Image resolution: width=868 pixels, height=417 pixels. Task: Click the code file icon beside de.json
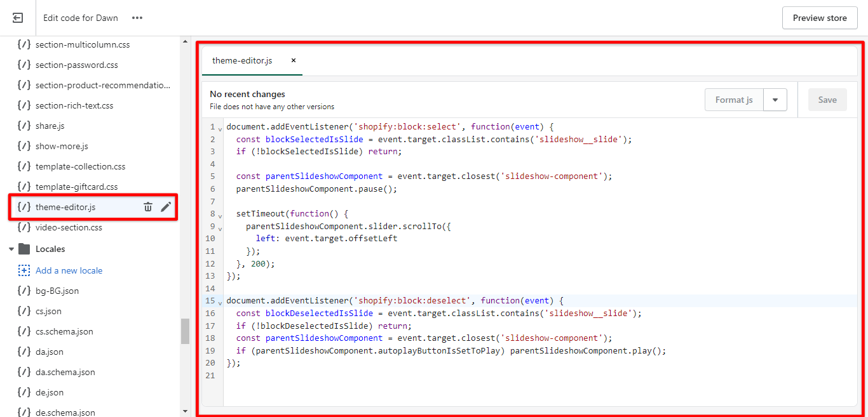pos(24,392)
